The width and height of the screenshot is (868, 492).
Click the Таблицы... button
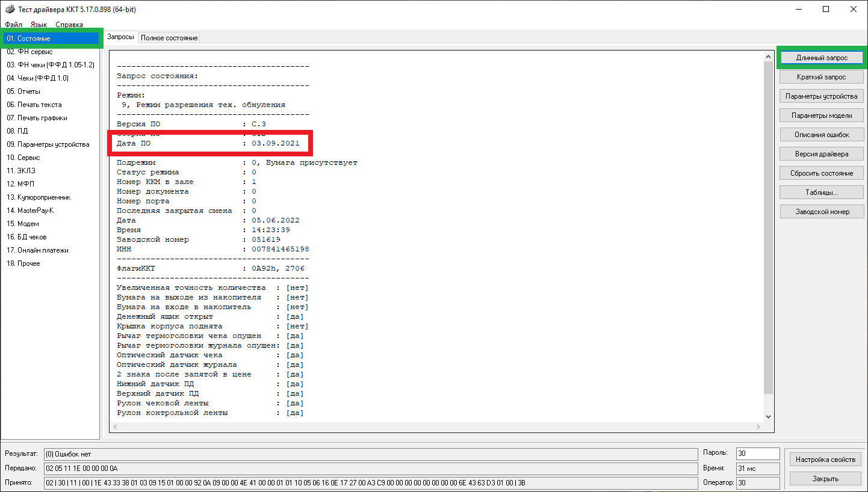click(x=822, y=192)
